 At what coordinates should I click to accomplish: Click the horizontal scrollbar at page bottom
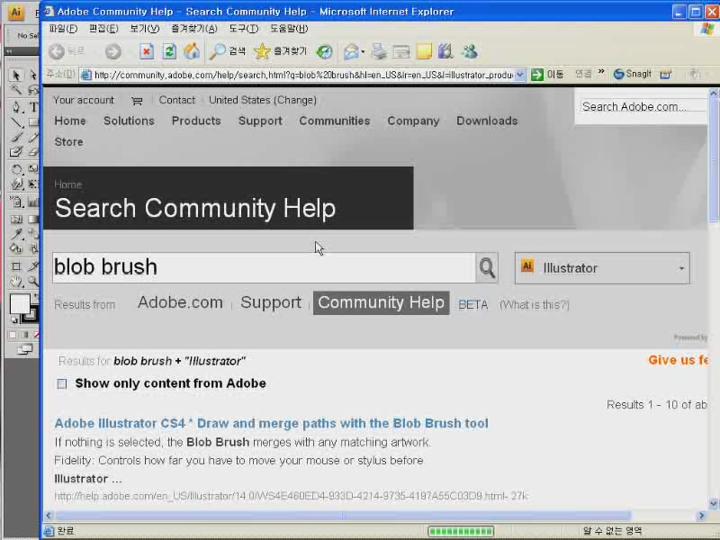point(342,516)
